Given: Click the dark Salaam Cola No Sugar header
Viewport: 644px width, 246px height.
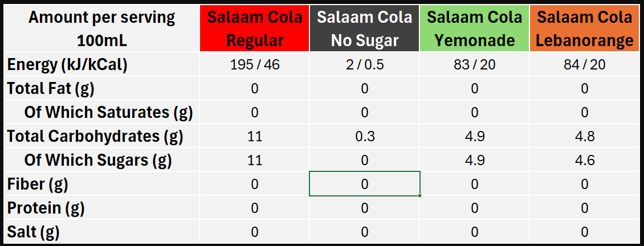Looking at the screenshot, I should 364,29.
